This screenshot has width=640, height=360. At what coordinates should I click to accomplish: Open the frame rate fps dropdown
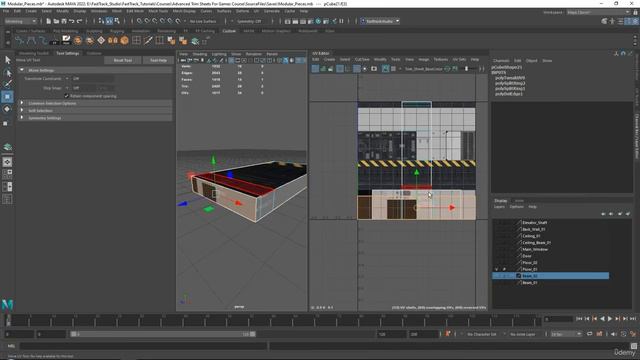pyautogui.click(x=566, y=334)
